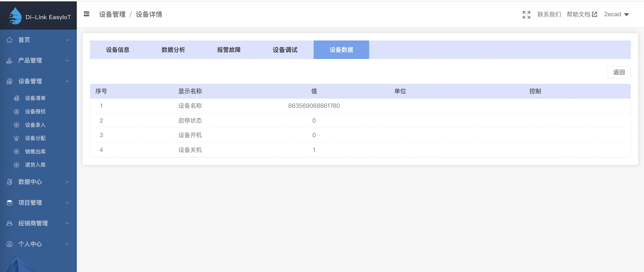Click the 设备详情 breadcrumb
The image size is (644, 272).
pos(149,14)
